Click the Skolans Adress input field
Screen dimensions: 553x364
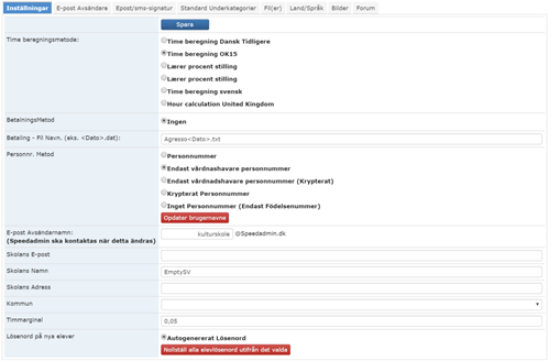[x=351, y=288]
